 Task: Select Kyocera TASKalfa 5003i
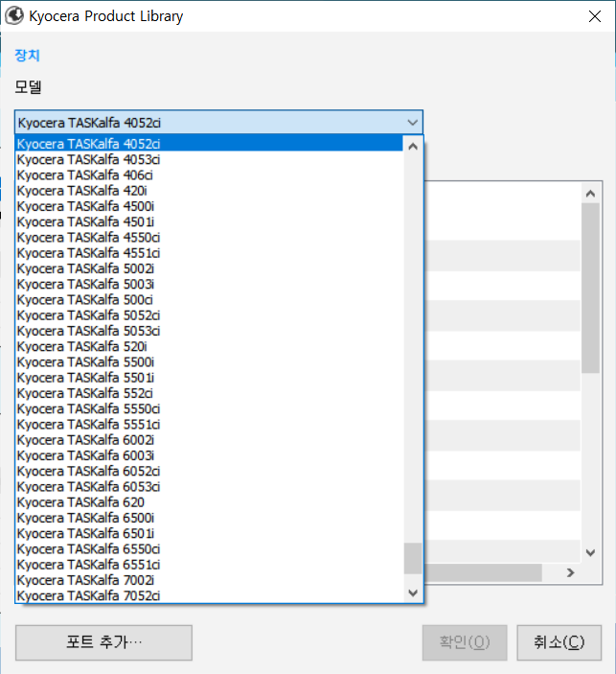(209, 284)
